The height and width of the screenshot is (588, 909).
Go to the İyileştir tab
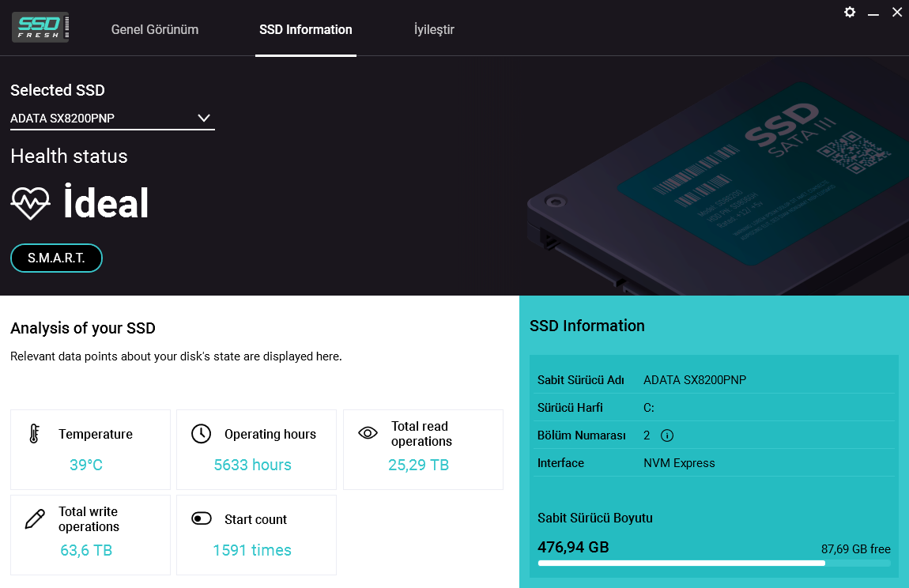(x=434, y=29)
